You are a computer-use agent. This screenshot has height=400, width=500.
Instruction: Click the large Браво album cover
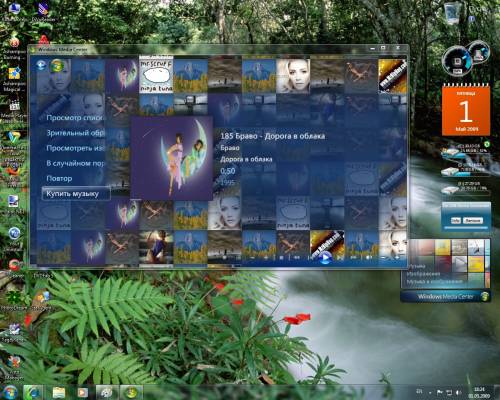(x=171, y=158)
